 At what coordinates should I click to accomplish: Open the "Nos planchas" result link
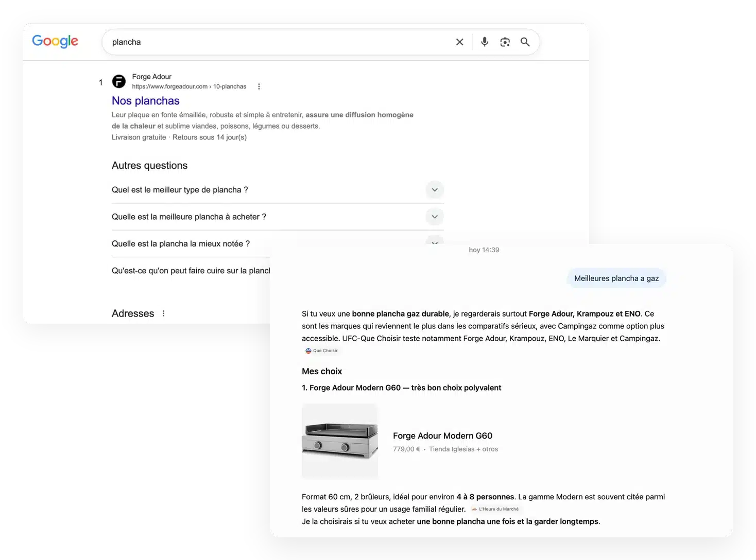pos(146,101)
